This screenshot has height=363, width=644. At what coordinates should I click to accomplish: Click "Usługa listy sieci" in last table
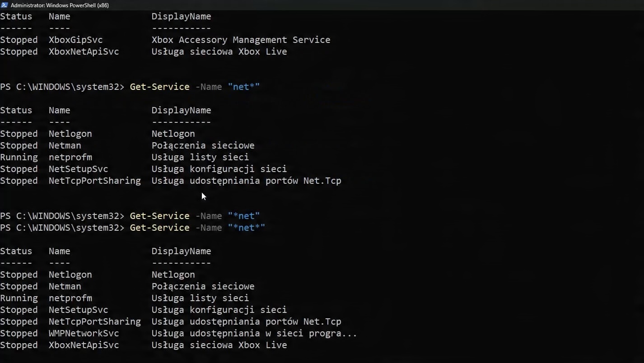pos(200,298)
